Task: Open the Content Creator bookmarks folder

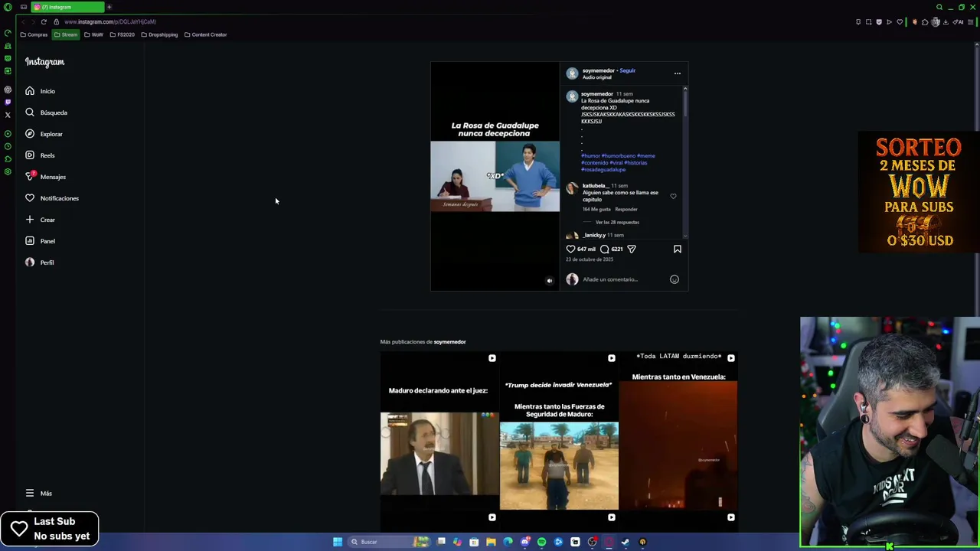Action: [x=206, y=34]
